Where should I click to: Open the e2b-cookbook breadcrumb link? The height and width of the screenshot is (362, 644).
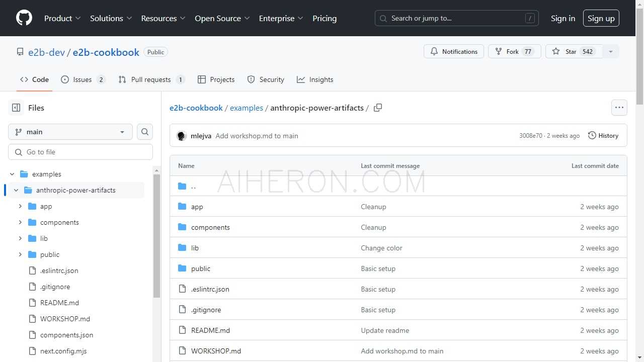[x=196, y=108]
